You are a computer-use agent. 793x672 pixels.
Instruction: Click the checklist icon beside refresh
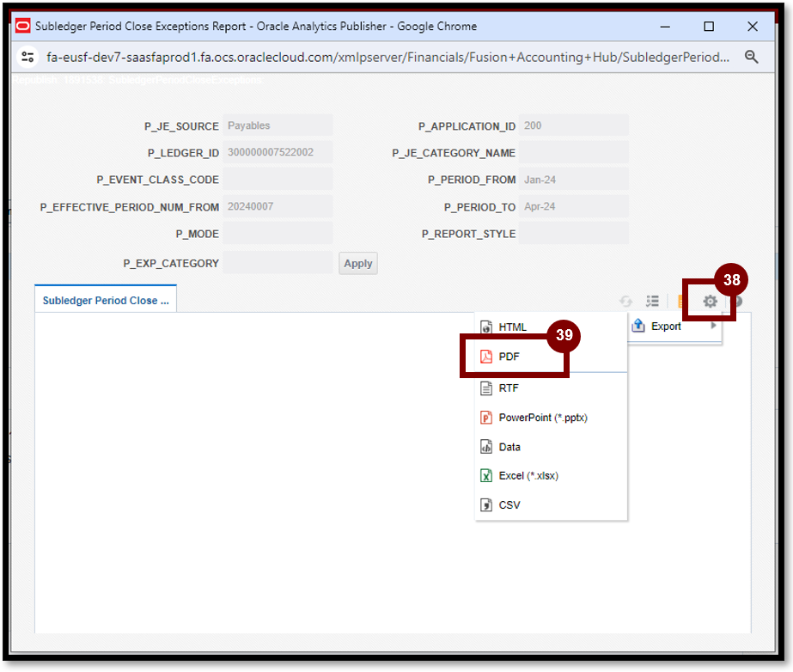[x=652, y=302]
